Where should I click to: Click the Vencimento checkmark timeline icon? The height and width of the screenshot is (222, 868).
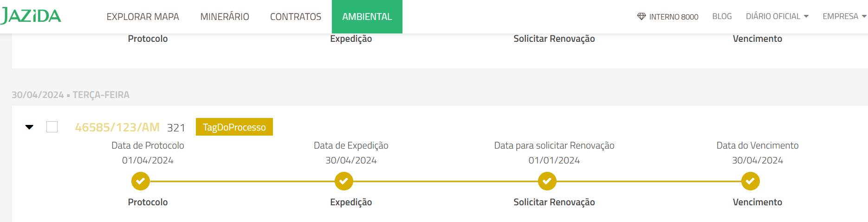tap(750, 181)
